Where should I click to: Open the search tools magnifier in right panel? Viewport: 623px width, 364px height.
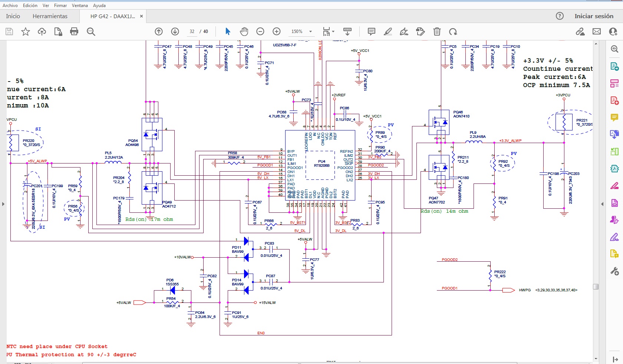614,49
